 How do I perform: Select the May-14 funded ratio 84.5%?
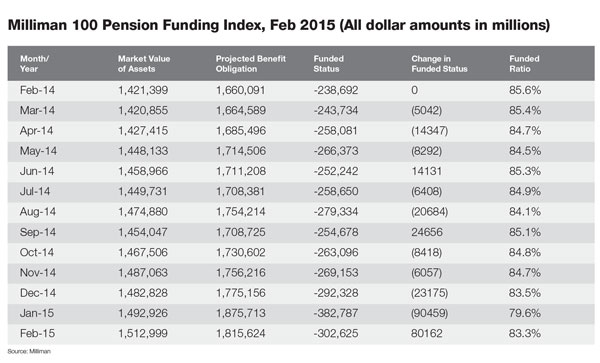[525, 151]
